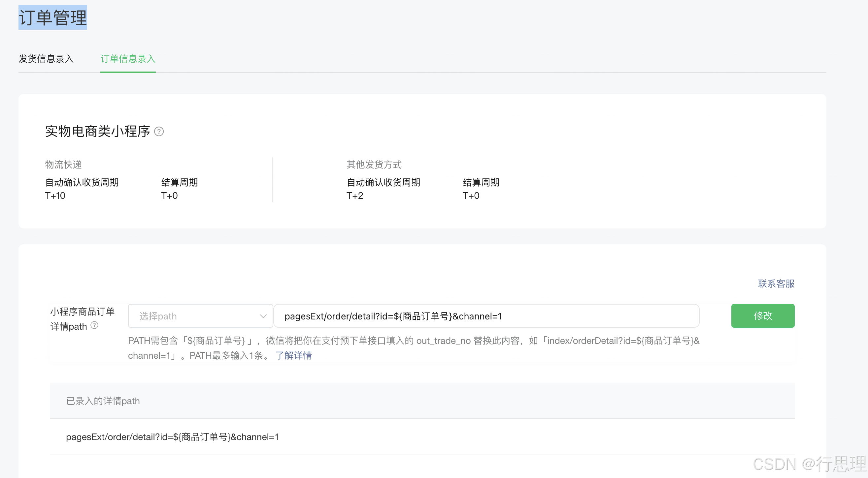Click the green 修改 button
This screenshot has height=478, width=868.
(x=762, y=316)
